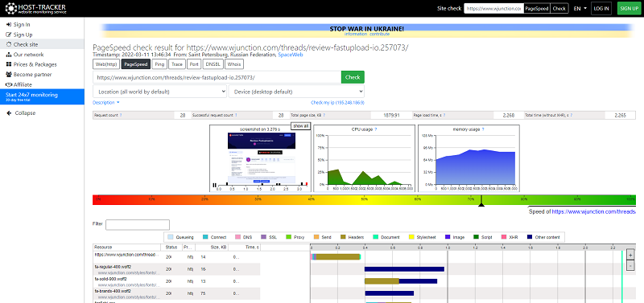
Task: Open Prices & Packages sidebar item
Action: pos(31,64)
